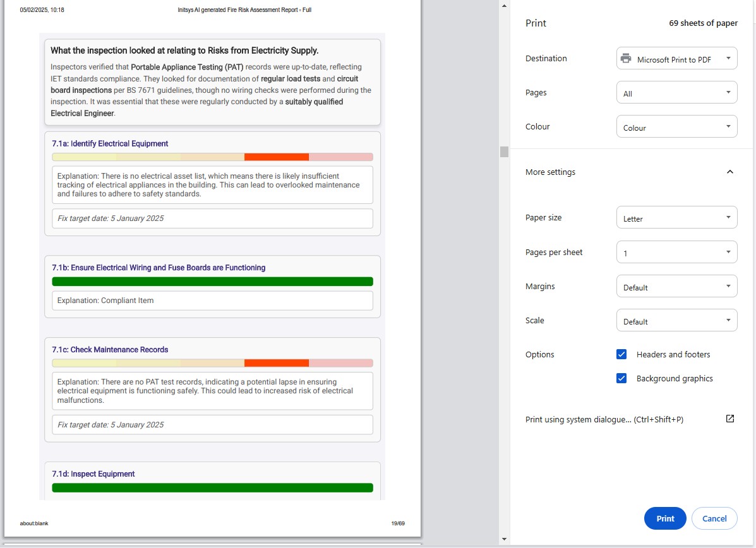The width and height of the screenshot is (756, 548).
Task: Open the Colour dropdown
Action: click(x=676, y=126)
